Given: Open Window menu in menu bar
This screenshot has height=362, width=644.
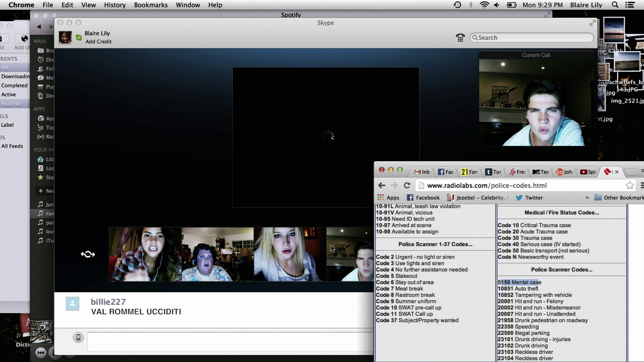Looking at the screenshot, I should (188, 5).
